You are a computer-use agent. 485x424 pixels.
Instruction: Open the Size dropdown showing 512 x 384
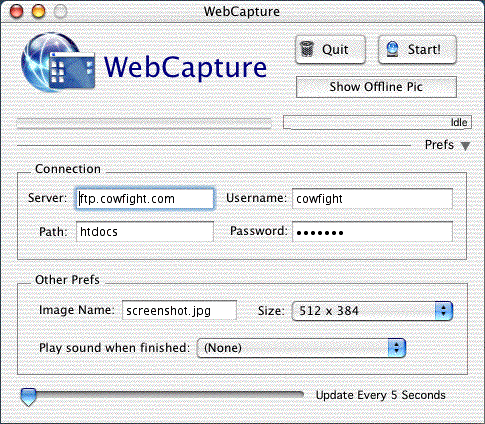coord(372,311)
